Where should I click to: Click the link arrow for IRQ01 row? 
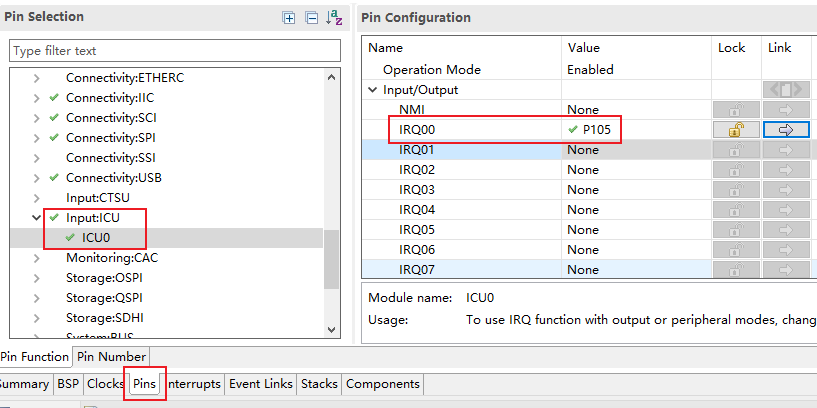tap(785, 150)
